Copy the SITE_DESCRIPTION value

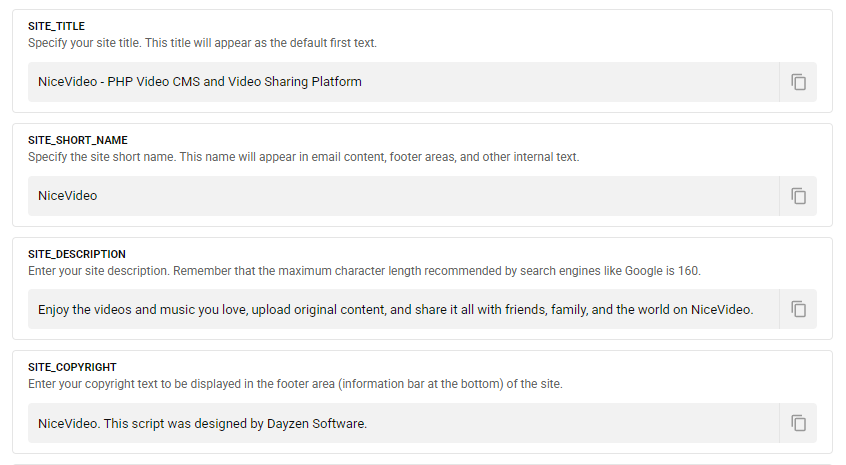(x=798, y=309)
